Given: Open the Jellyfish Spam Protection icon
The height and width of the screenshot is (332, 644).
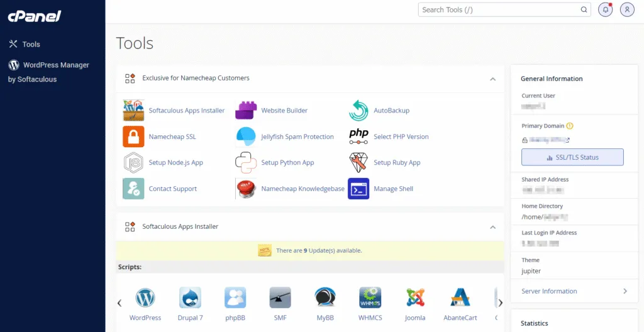Looking at the screenshot, I should (246, 136).
